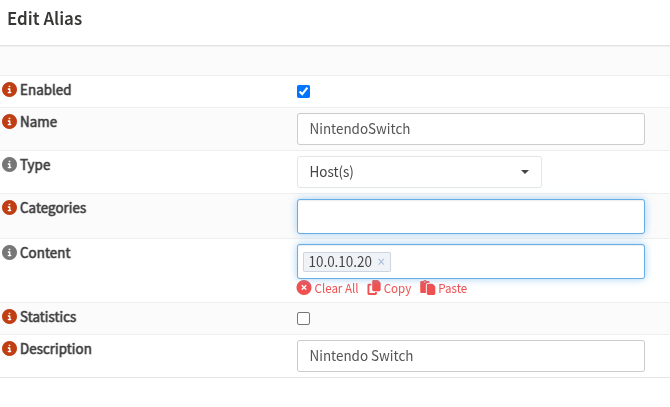This screenshot has width=670, height=407.
Task: Click the info icon beside Name
Action: point(9,122)
